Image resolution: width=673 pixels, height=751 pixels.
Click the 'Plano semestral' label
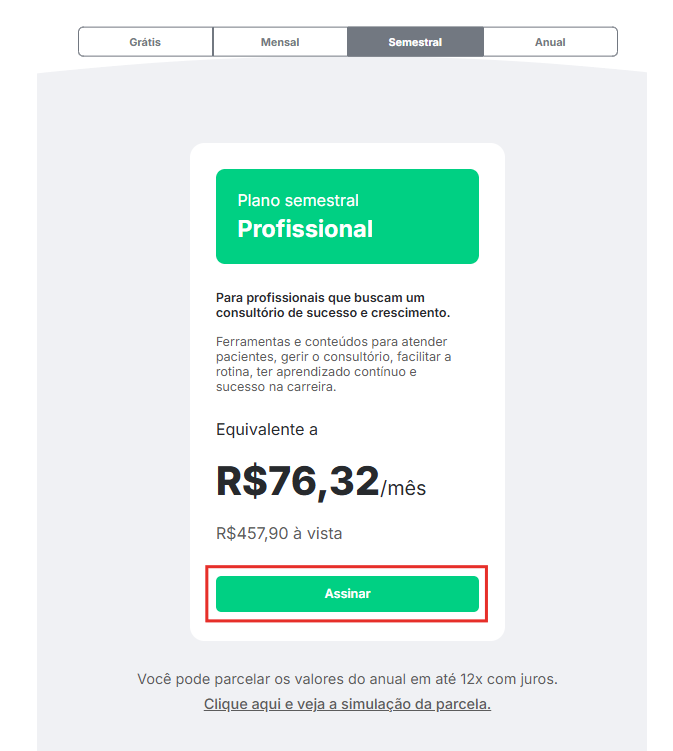click(x=298, y=200)
